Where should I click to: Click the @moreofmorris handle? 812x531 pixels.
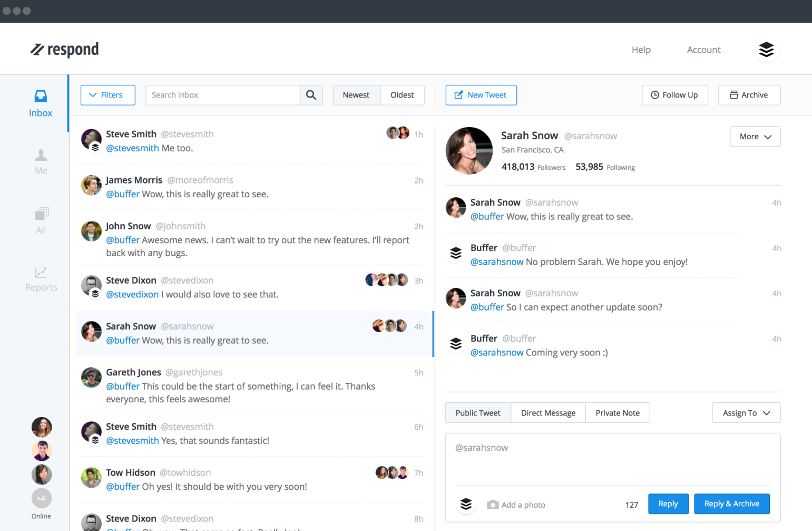point(200,180)
